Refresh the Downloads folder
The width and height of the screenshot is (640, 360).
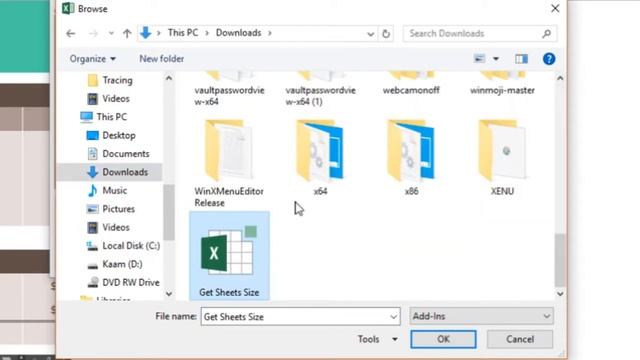(386, 33)
